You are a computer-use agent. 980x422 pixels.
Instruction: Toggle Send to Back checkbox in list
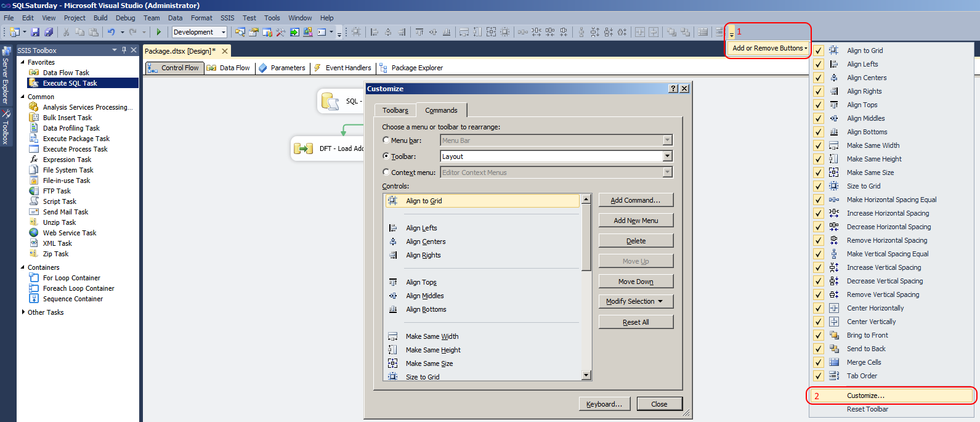pyautogui.click(x=819, y=349)
